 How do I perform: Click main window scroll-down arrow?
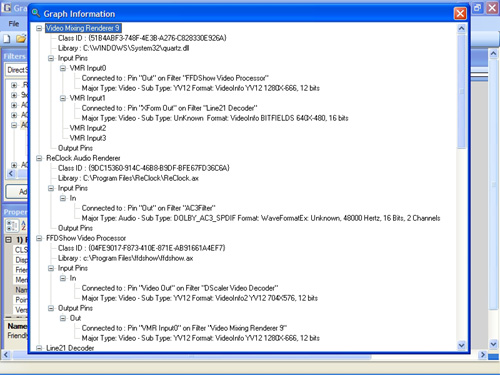494,344
